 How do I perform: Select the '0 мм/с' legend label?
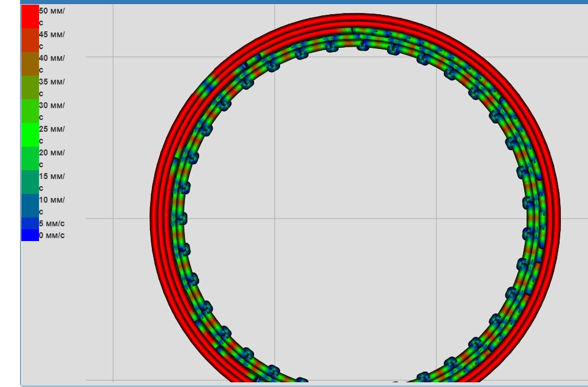tap(52, 236)
